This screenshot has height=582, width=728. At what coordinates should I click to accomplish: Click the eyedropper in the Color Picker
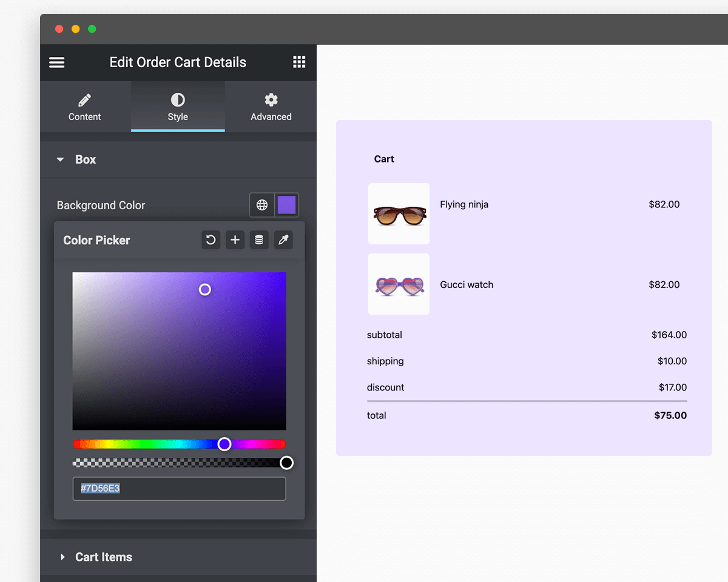pyautogui.click(x=283, y=239)
